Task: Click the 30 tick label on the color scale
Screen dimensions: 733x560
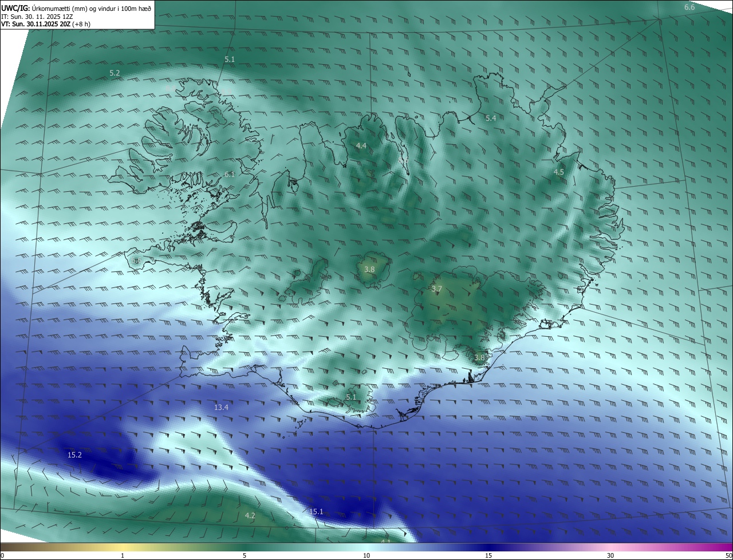Action: point(610,555)
